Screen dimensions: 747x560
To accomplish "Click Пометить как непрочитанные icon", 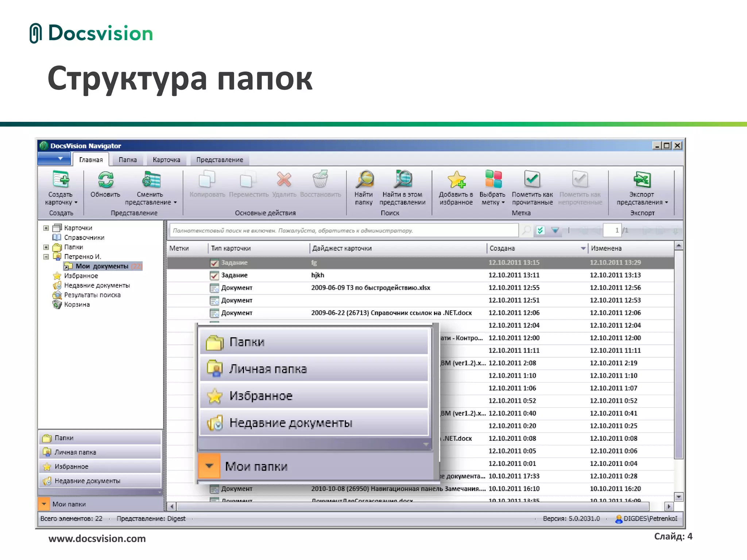I will tap(580, 179).
